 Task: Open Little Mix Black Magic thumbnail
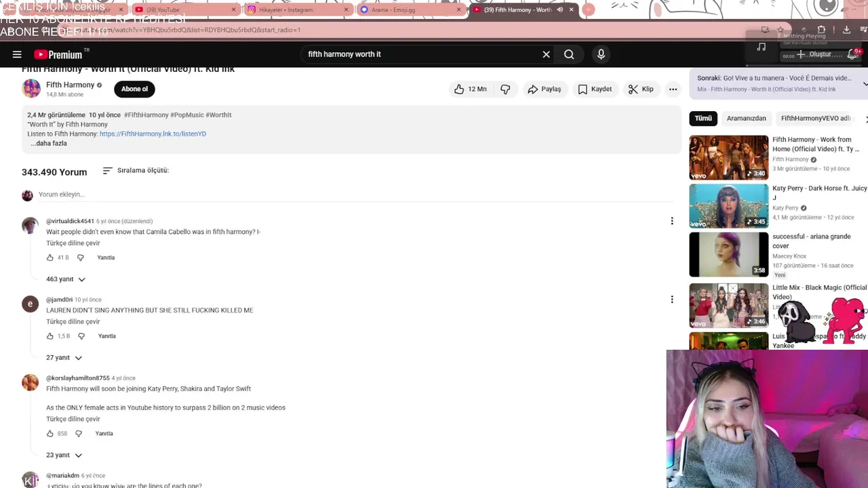click(x=729, y=305)
